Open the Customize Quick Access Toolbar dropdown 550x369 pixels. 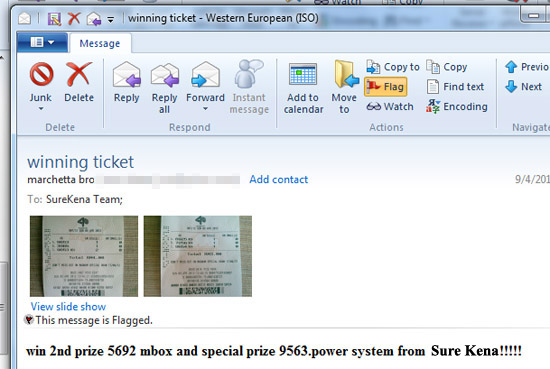pos(110,20)
